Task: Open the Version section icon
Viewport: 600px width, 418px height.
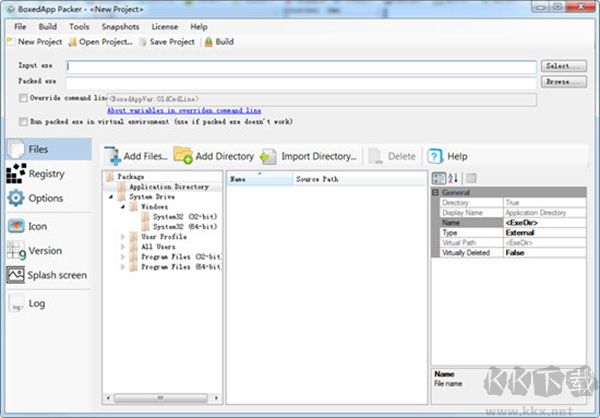Action: (x=16, y=251)
